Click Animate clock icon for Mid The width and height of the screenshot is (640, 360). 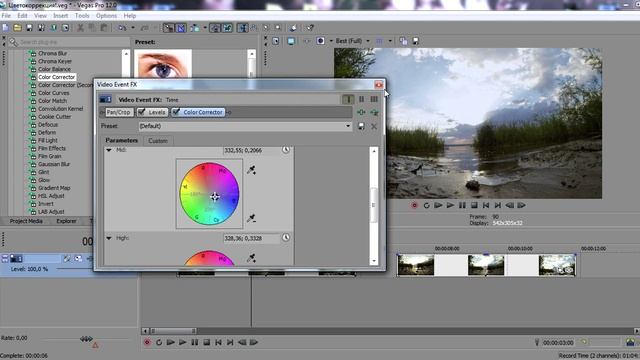point(286,150)
